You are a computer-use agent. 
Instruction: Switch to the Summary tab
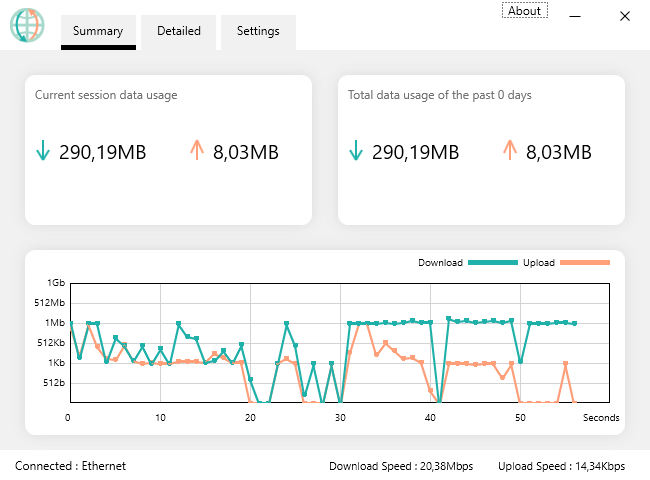tap(98, 31)
